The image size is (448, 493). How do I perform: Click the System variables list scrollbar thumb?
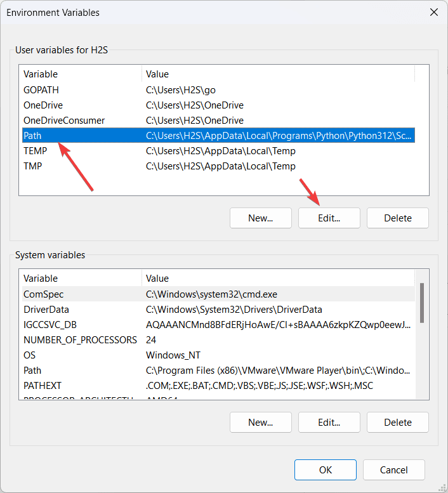click(422, 303)
